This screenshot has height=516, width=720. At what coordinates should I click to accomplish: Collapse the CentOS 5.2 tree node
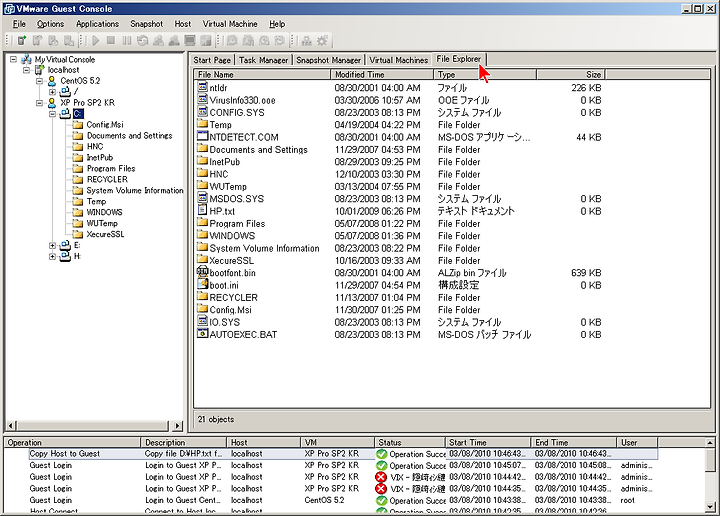[x=39, y=81]
